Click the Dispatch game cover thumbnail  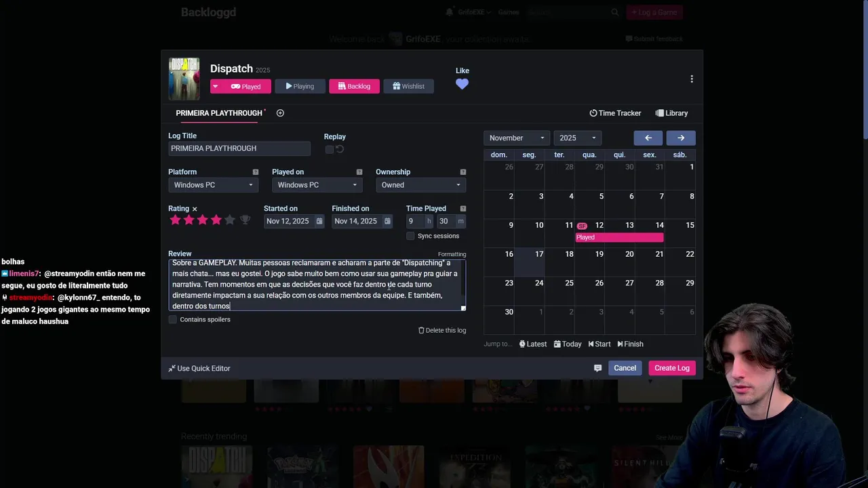pyautogui.click(x=184, y=79)
